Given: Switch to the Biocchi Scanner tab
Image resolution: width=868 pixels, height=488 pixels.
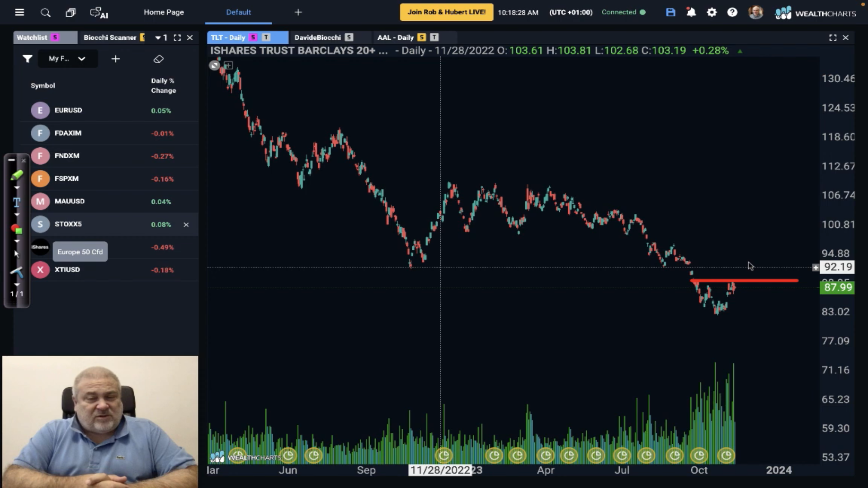Looking at the screenshot, I should [x=110, y=38].
